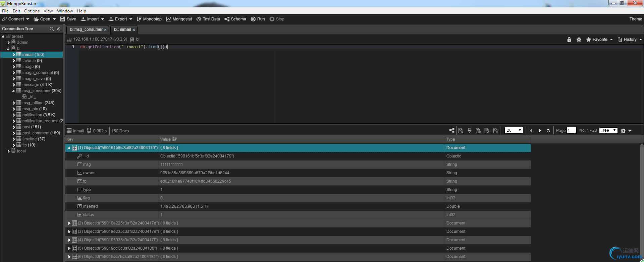The image size is (644, 262).
Task: Open the View menu
Action: pos(48,11)
